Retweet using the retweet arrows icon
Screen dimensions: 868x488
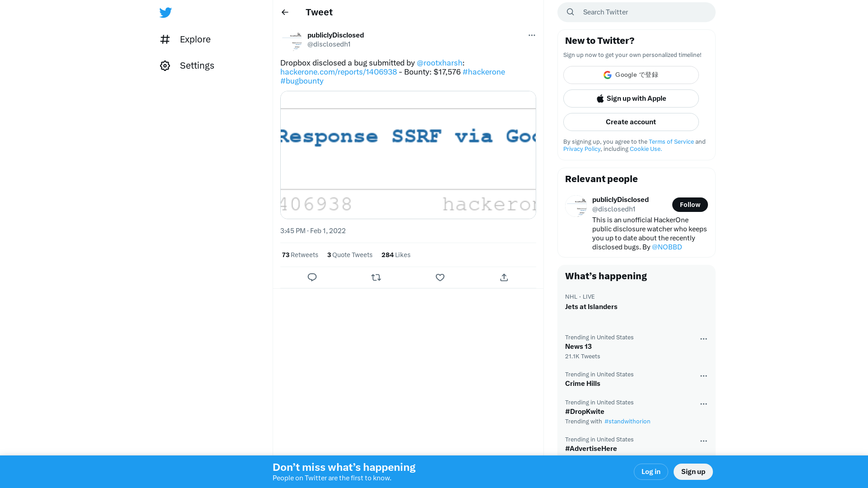pyautogui.click(x=376, y=277)
